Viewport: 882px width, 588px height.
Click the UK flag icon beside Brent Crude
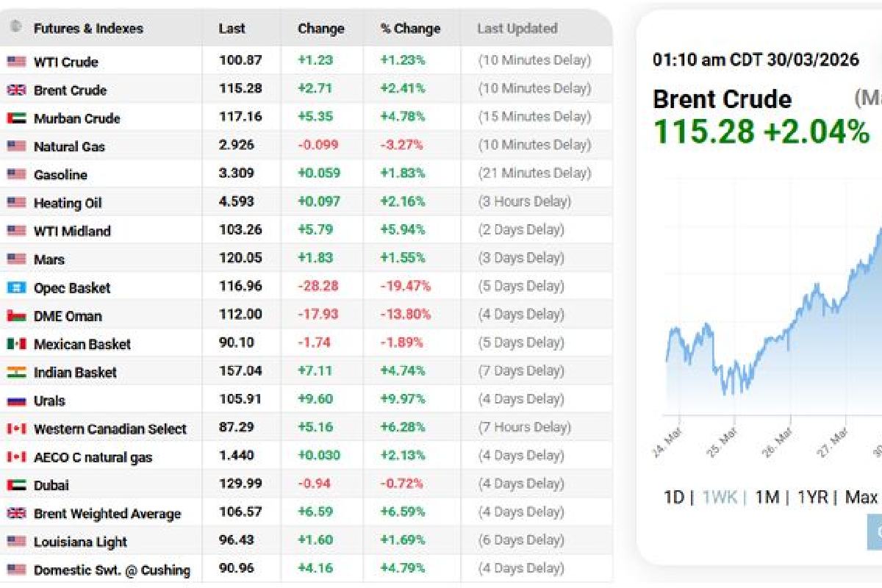(x=16, y=90)
